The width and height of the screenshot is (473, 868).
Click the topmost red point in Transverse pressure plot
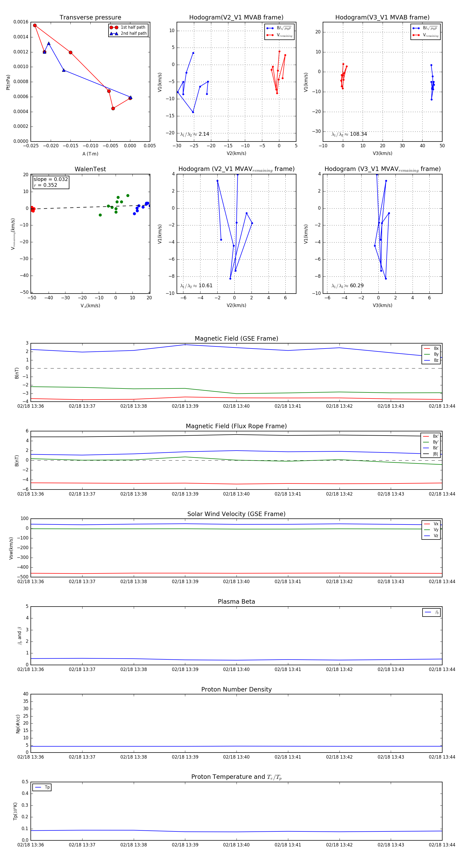coord(35,26)
